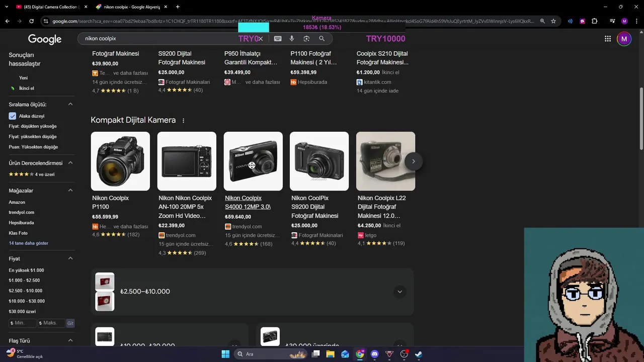The height and width of the screenshot is (362, 644).
Task: Open Nikon Coolpix S4000 12MP product link
Action: [x=248, y=203]
